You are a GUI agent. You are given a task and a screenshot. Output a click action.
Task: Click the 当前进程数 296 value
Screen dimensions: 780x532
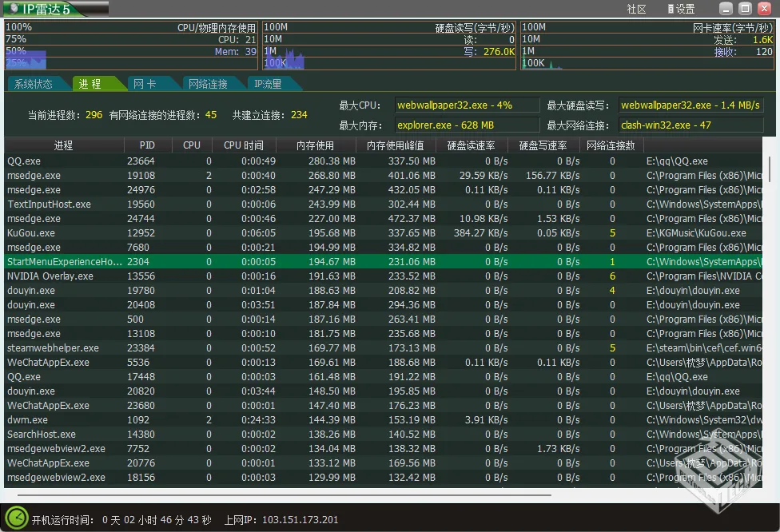(x=94, y=115)
